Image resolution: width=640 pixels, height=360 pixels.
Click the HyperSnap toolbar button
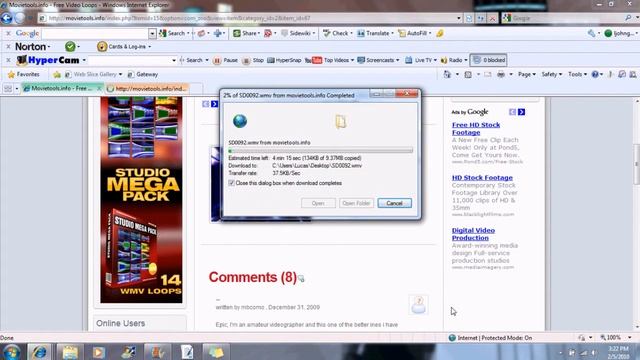pos(284,60)
